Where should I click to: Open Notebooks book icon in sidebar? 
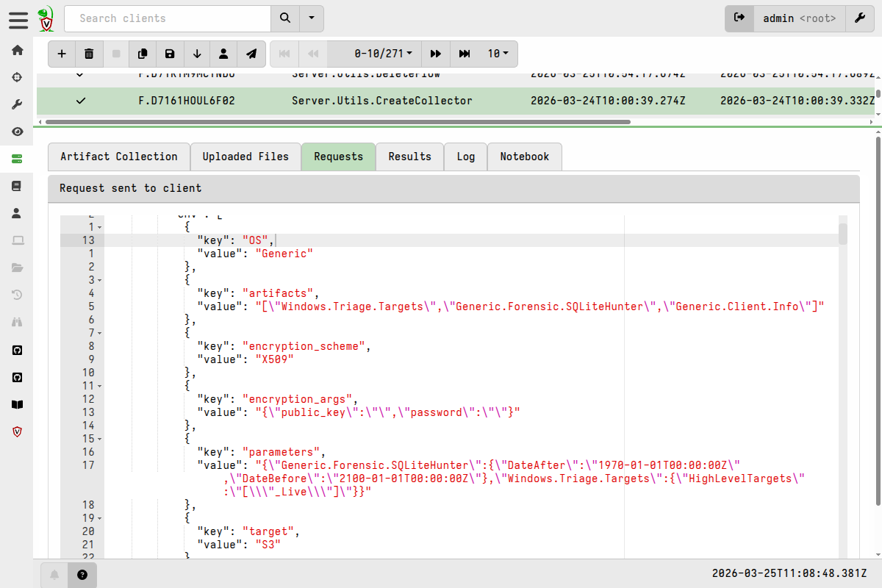17,186
